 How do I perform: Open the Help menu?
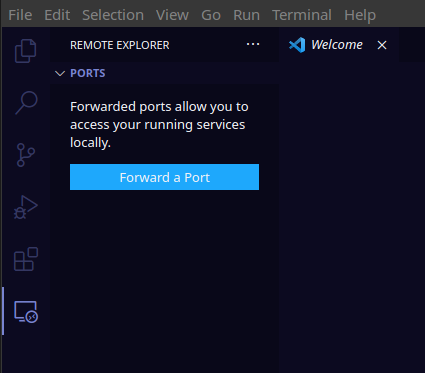click(x=360, y=15)
